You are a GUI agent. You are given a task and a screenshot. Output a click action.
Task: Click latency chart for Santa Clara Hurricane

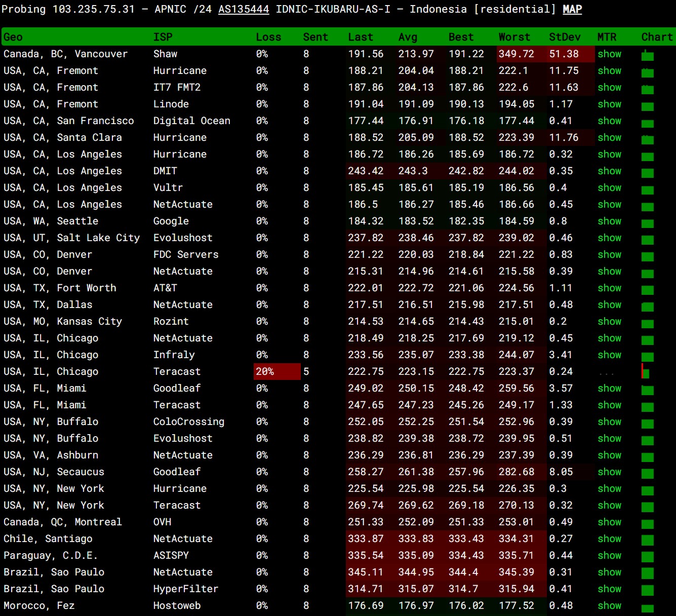click(x=647, y=139)
